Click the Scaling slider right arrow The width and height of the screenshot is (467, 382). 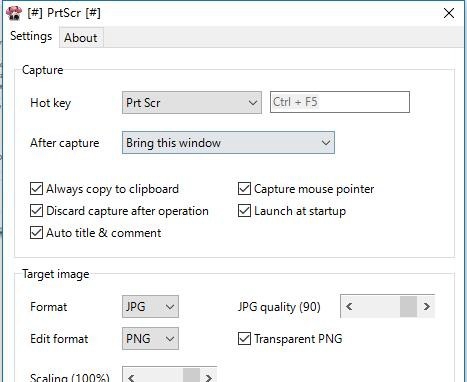208,377
